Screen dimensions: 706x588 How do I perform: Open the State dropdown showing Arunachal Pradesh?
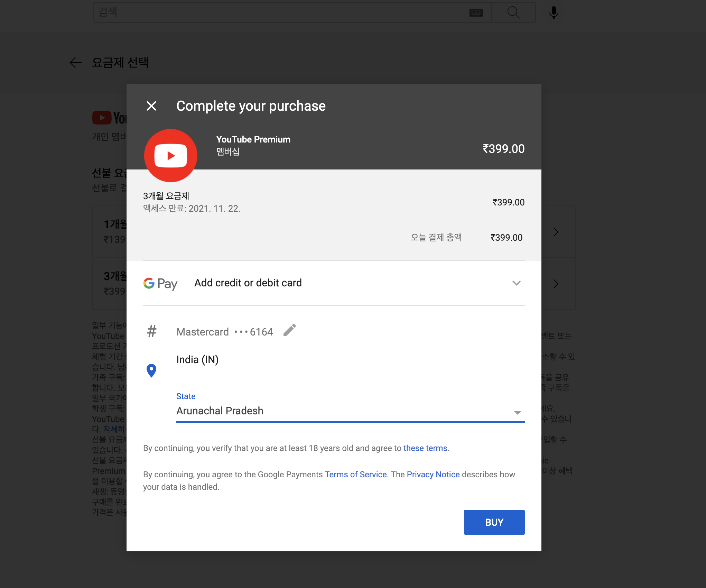pyautogui.click(x=350, y=411)
